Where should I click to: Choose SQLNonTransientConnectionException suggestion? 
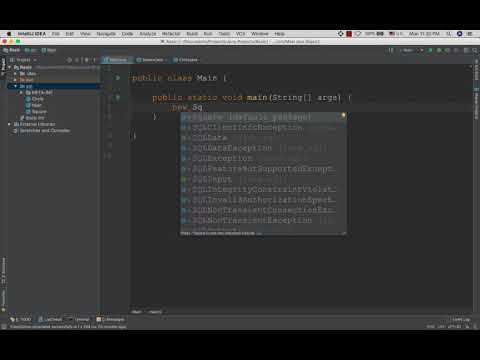pyautogui.click(x=263, y=210)
